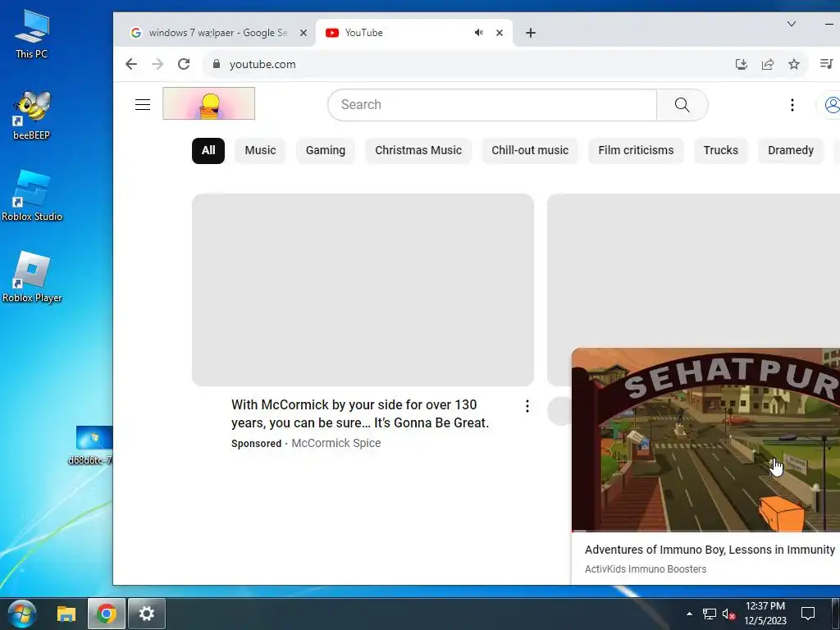840x630 pixels.
Task: Click the Chrome taskbar icon
Action: 107,614
